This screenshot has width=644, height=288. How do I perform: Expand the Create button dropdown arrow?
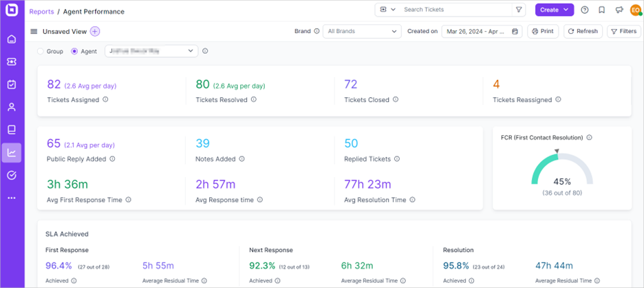pos(566,10)
